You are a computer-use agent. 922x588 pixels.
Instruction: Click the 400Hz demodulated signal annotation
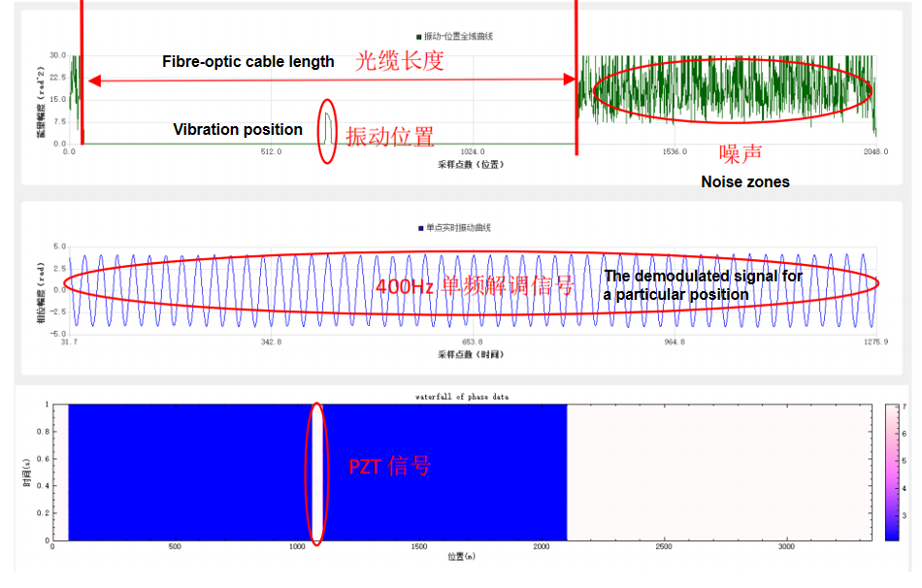[475, 286]
